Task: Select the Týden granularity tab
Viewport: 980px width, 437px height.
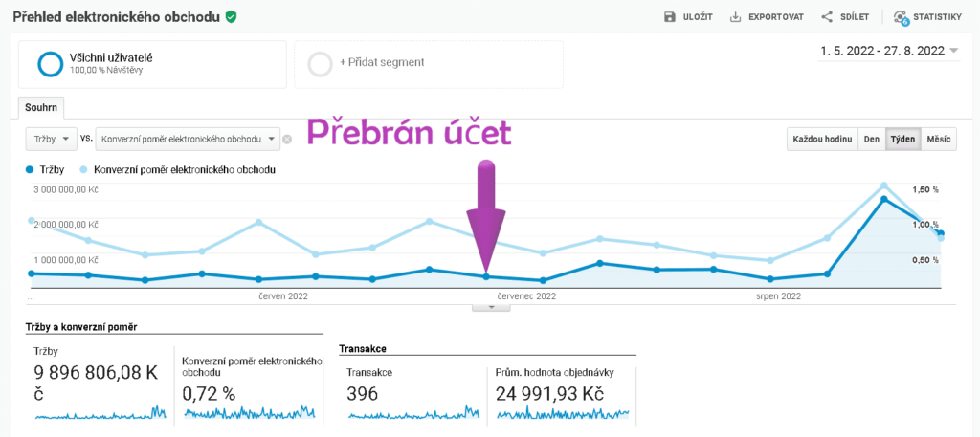Action: [x=902, y=140]
